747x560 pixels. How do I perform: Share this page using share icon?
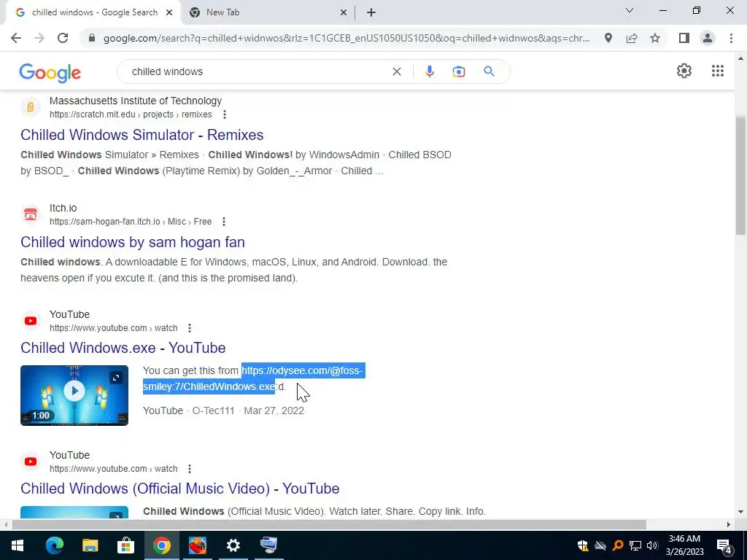632,38
